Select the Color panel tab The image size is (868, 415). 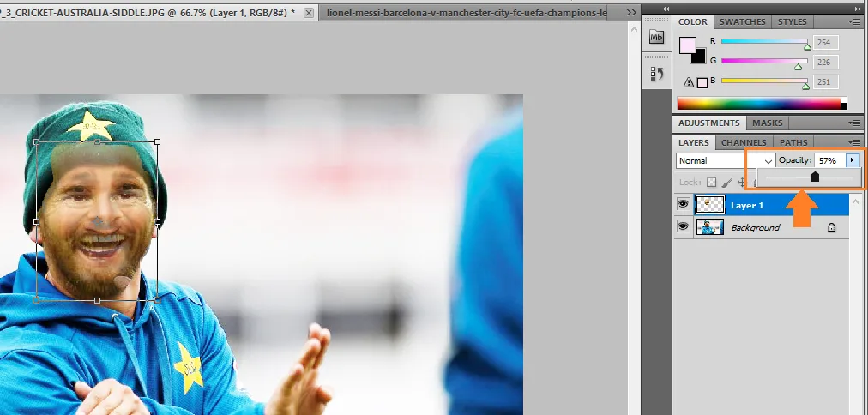click(x=693, y=21)
